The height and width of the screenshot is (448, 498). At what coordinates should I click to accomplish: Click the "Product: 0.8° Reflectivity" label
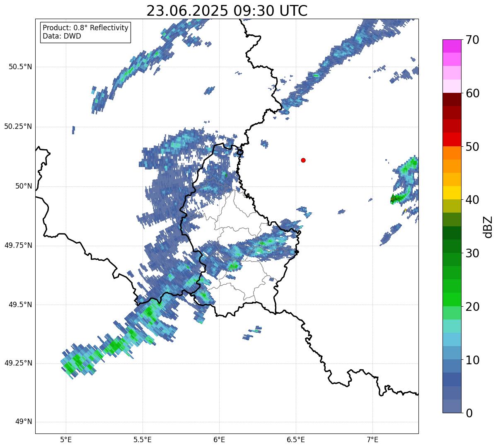[x=86, y=28]
